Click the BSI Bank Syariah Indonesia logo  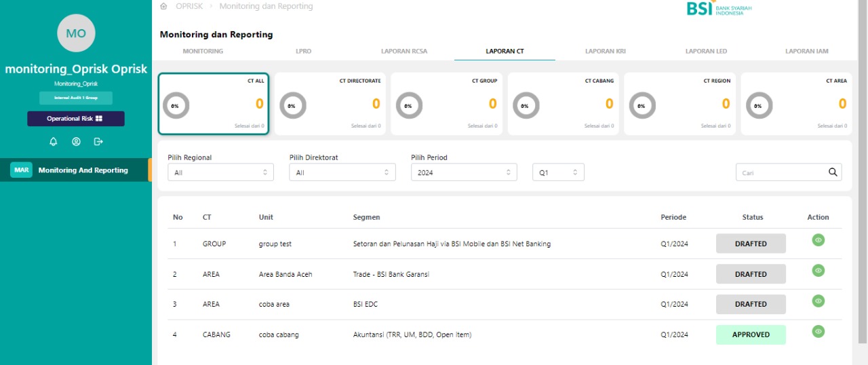tap(719, 8)
